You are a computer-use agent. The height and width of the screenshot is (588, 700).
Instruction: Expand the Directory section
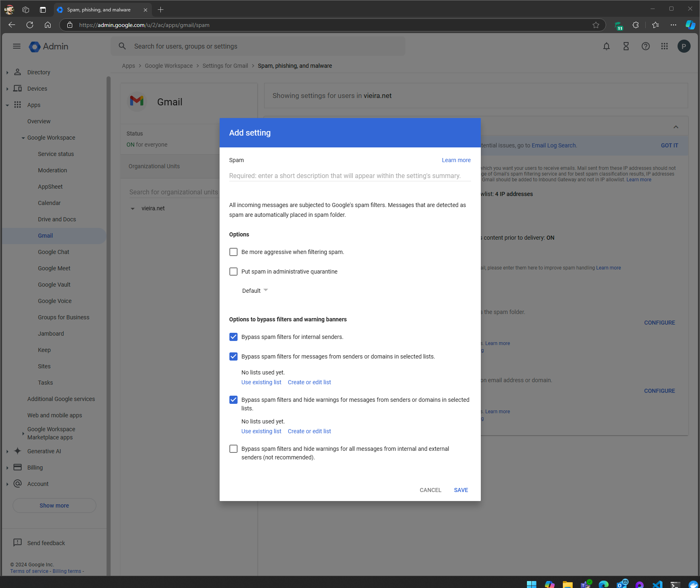coord(7,72)
